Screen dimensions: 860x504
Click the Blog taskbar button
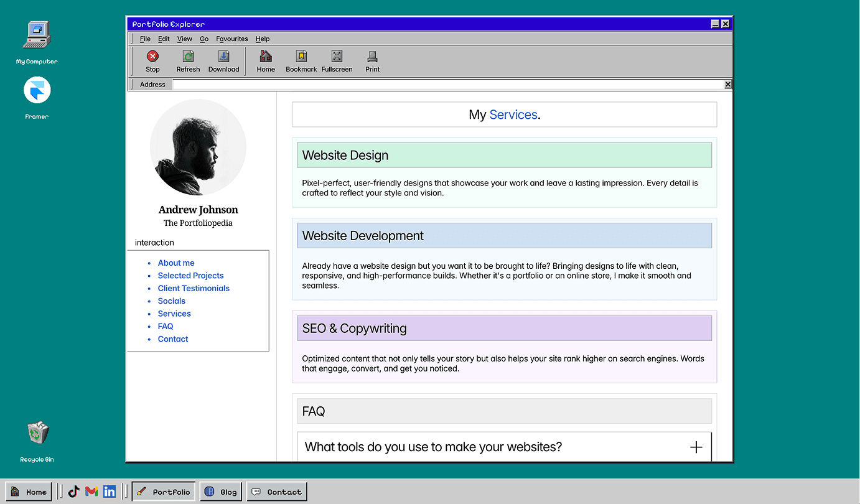pos(221,492)
